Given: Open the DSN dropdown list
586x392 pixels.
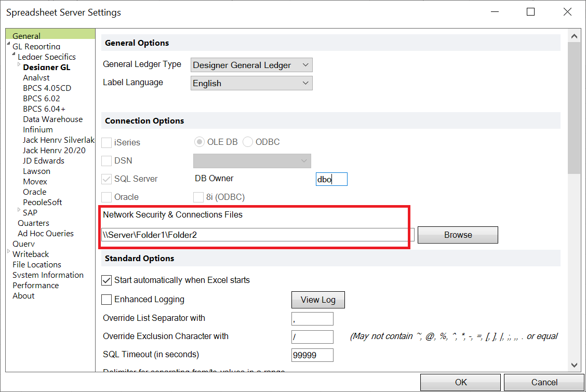Looking at the screenshot, I should tap(251, 160).
